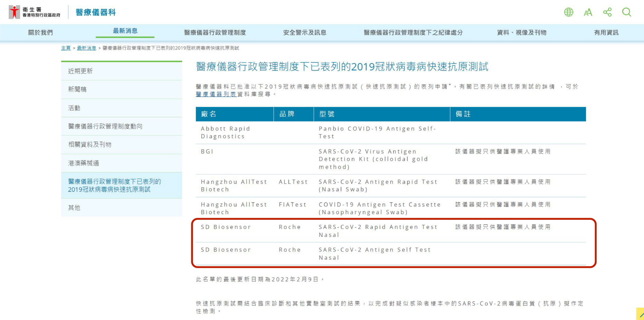644x320 pixels.
Task: Open 港澳藥械通 sidebar item
Action: [122, 163]
